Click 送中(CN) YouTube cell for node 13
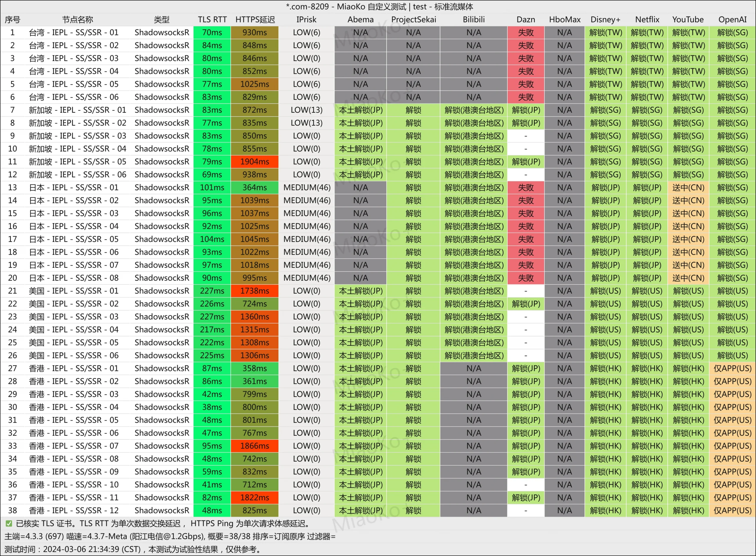This screenshot has width=756, height=556. [688, 187]
